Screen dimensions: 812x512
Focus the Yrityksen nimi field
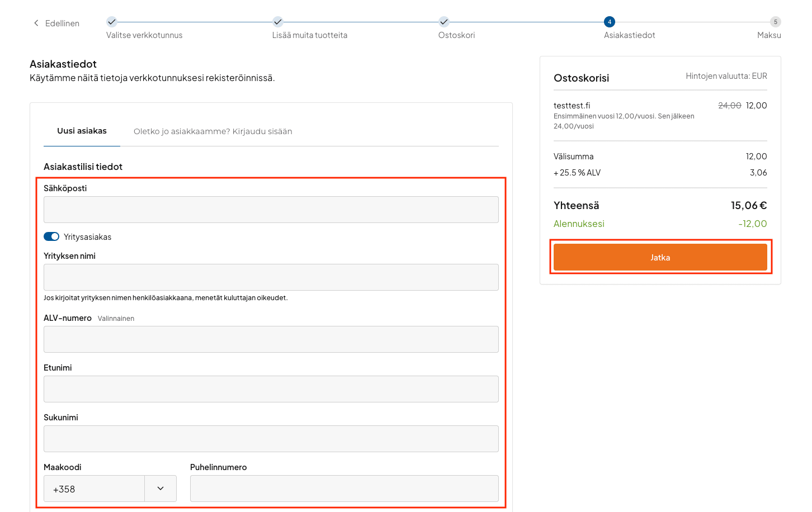tap(271, 277)
